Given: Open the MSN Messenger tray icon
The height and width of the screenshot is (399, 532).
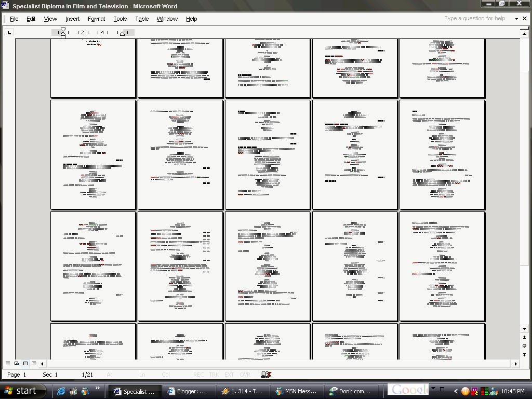Looking at the screenshot, I should point(494,391).
